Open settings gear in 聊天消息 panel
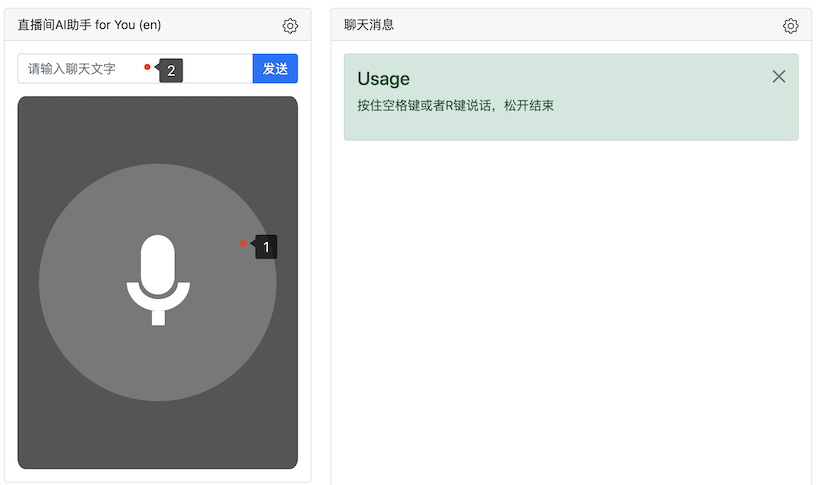This screenshot has height=485, width=820. coord(790,26)
